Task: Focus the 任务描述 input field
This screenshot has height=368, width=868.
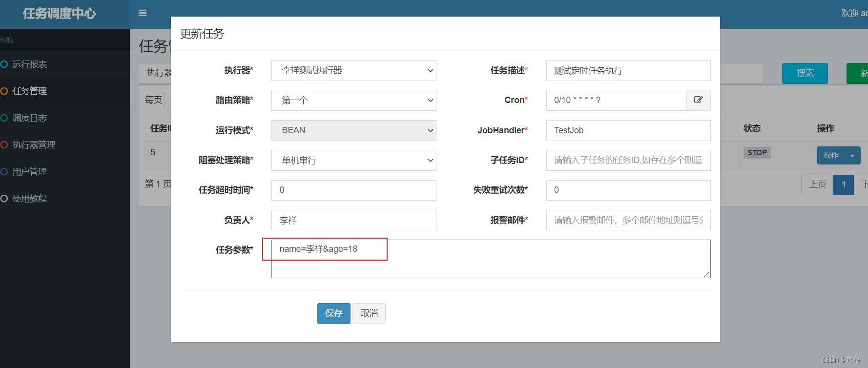Action: 628,71
